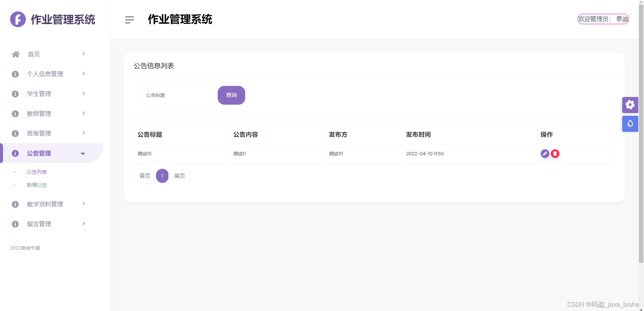Click the 查询 search button

[x=231, y=95]
